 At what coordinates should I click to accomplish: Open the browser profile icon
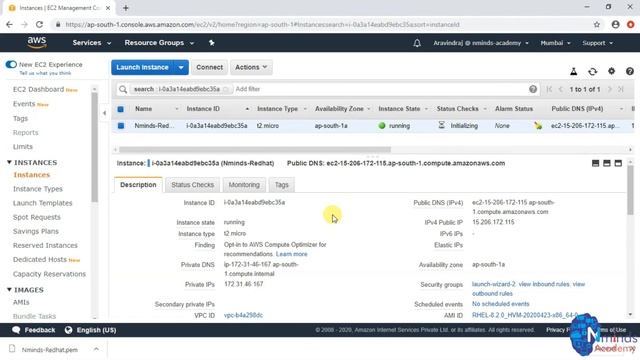point(616,24)
